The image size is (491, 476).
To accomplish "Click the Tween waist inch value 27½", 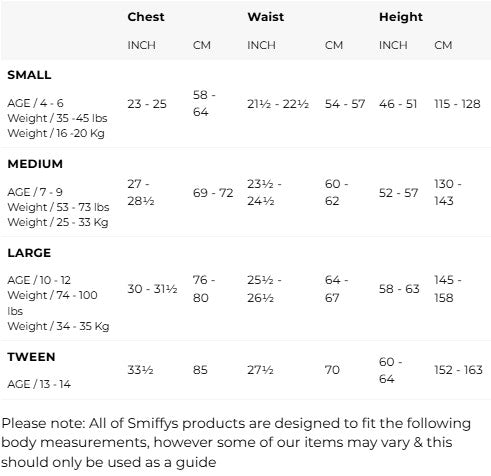I will pyautogui.click(x=260, y=370).
